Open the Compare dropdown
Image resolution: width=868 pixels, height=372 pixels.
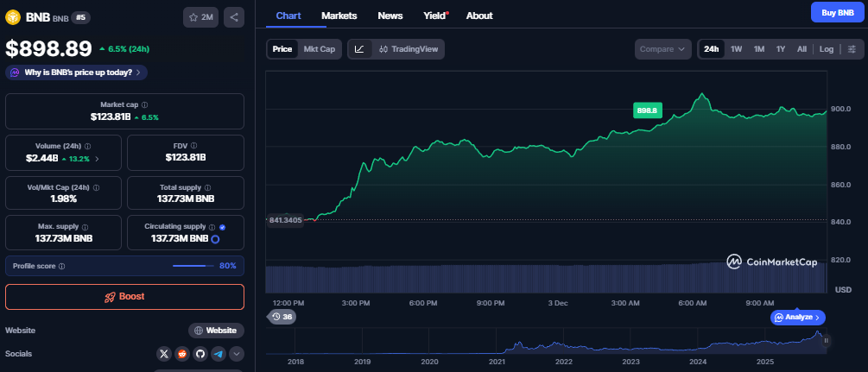pos(663,49)
